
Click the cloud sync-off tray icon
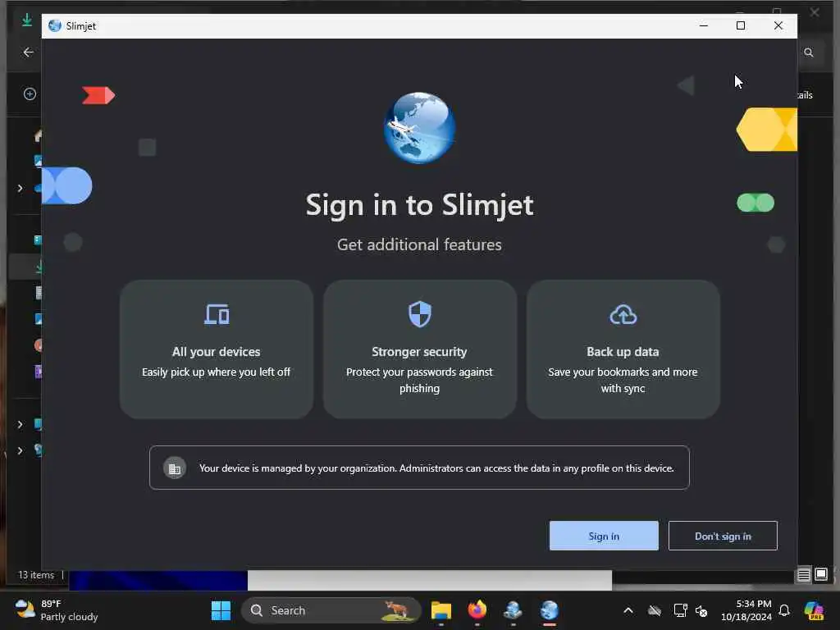(x=655, y=610)
